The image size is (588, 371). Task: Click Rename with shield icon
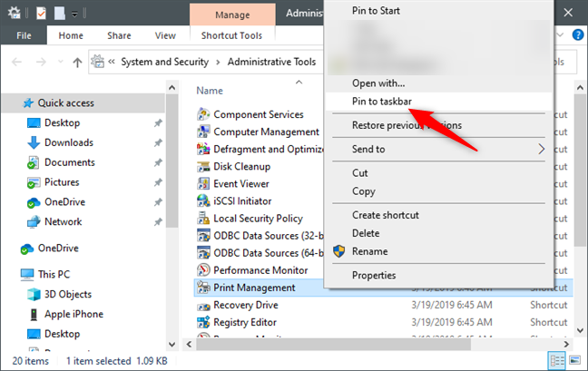tap(439, 251)
